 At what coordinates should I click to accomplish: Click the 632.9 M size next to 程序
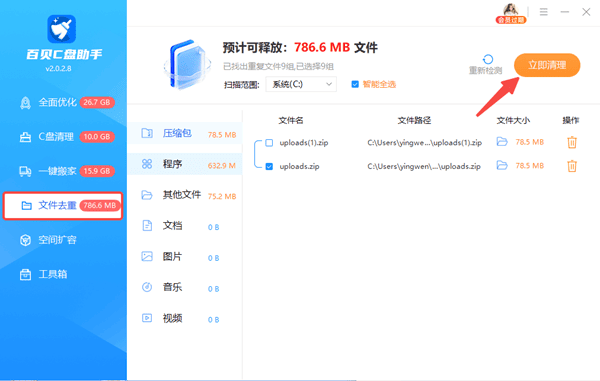pos(222,166)
